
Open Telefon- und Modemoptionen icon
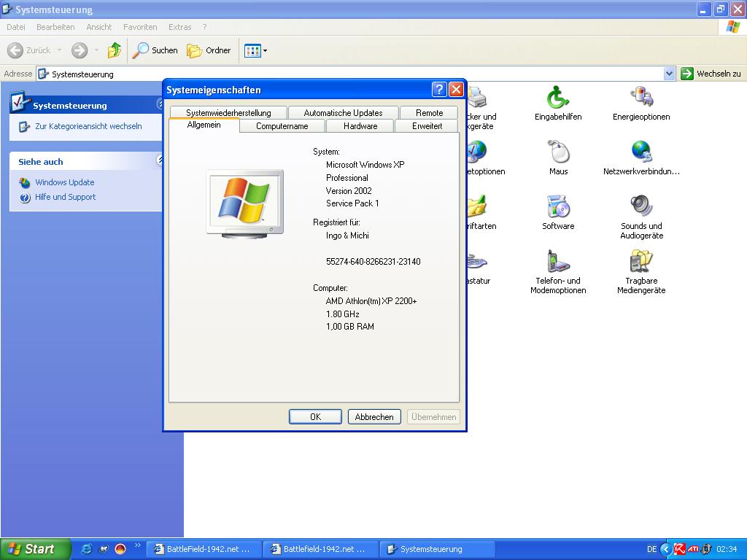point(558,271)
